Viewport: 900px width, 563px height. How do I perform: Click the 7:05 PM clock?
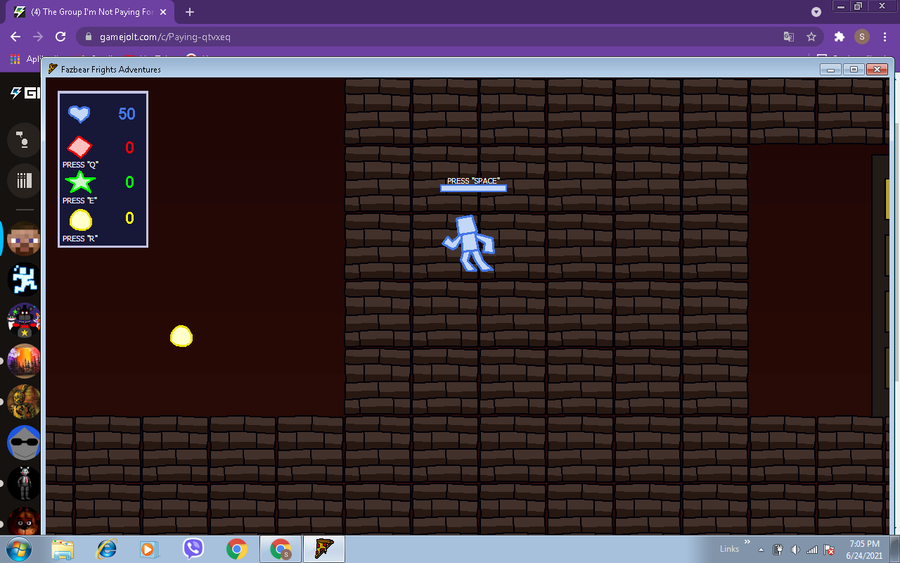(864, 543)
